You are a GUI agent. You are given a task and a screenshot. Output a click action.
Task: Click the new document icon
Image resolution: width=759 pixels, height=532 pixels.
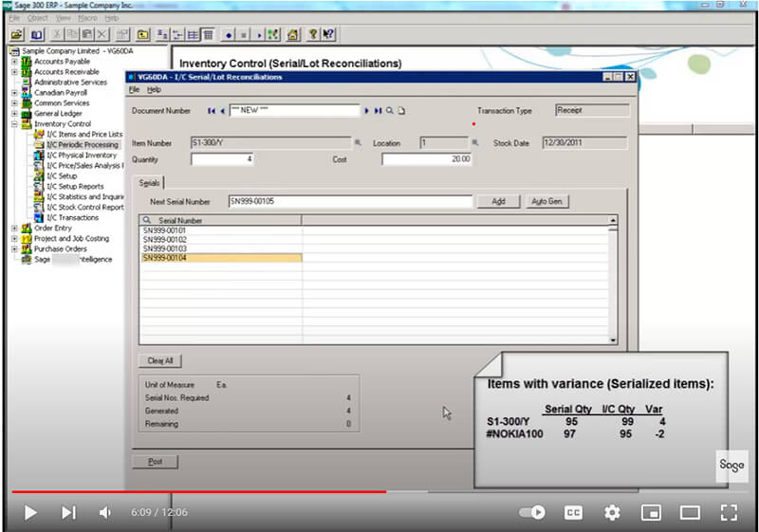point(401,111)
